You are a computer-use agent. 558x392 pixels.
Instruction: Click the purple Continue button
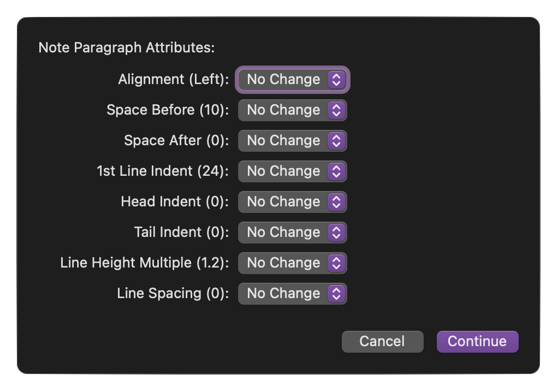point(477,341)
